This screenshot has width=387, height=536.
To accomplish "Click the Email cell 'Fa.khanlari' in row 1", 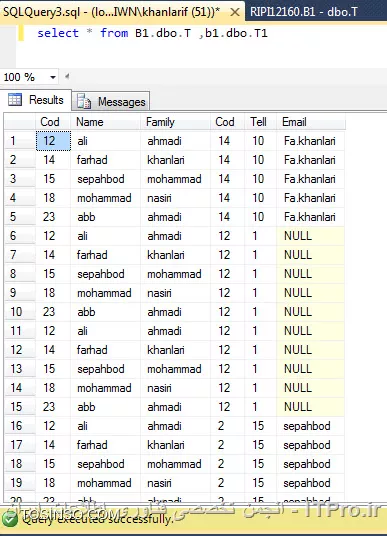I will 311,141.
